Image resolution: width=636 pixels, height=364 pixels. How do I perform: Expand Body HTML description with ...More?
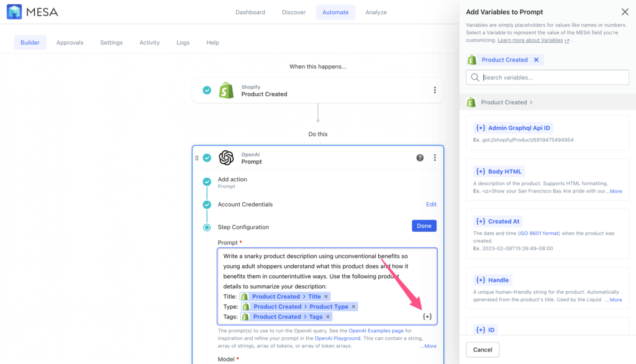click(614, 191)
